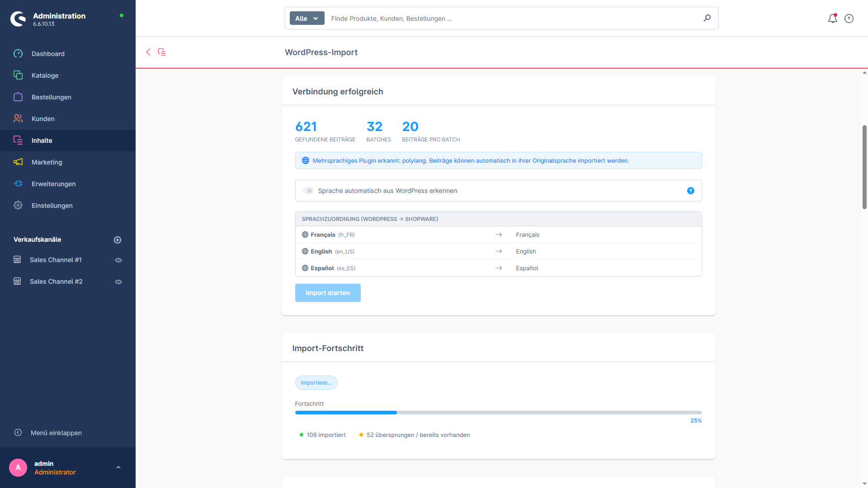This screenshot has width=868, height=488.
Task: Click the green status dot in sidebar header
Action: (122, 15)
